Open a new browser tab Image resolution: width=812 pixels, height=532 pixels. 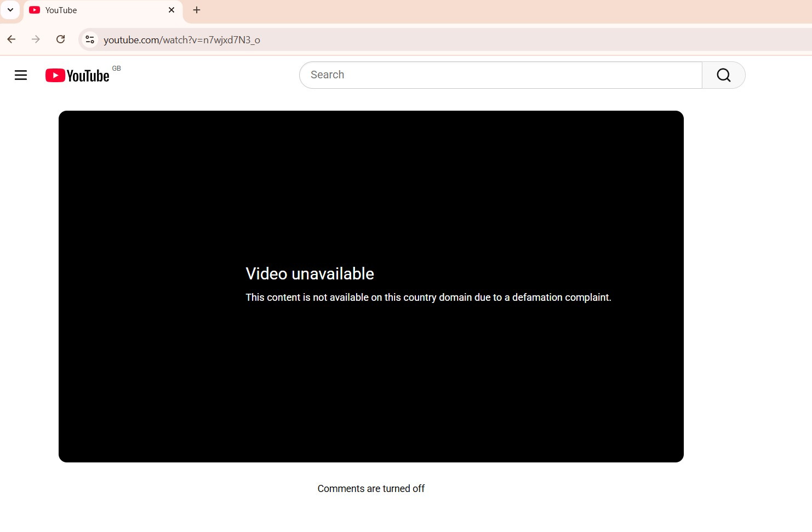point(197,10)
